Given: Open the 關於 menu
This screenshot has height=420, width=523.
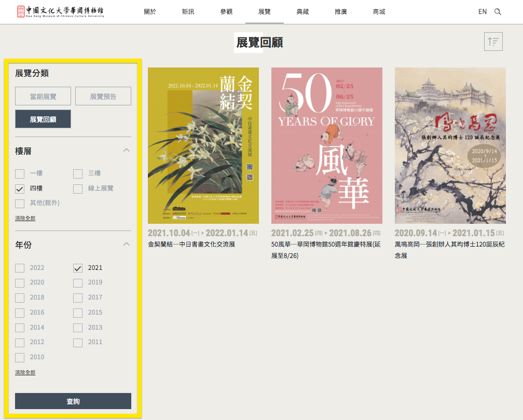Looking at the screenshot, I should click(150, 12).
